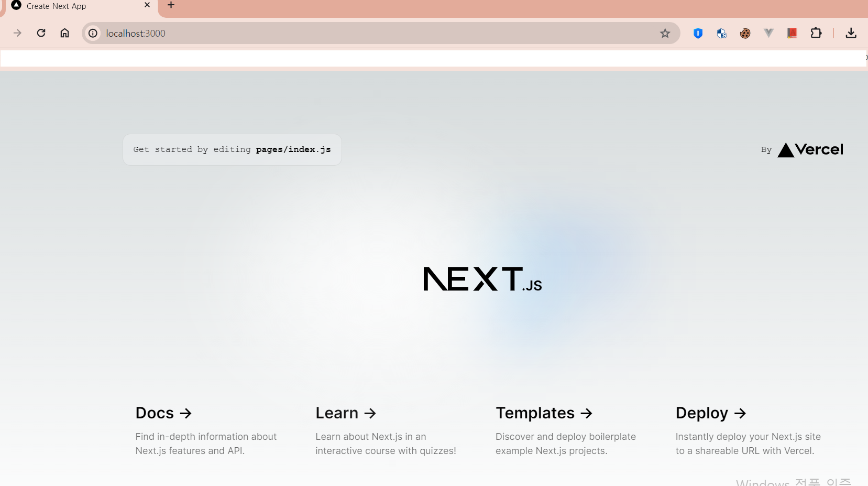Viewport: 868px width, 486px height.
Task: Click 'Instantly deploy your Next.js site' text
Action: (x=748, y=437)
